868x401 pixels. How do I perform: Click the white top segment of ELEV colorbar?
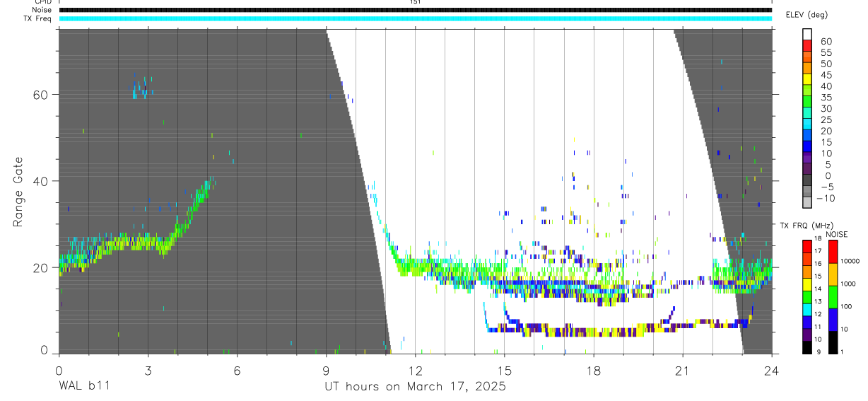tap(807, 33)
